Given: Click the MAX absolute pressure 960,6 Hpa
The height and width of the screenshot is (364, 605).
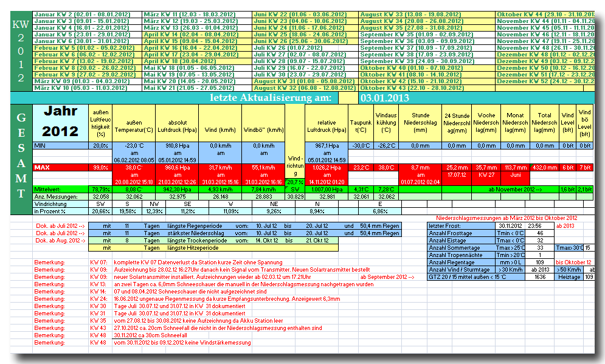Looking at the screenshot, I should pos(177,168).
